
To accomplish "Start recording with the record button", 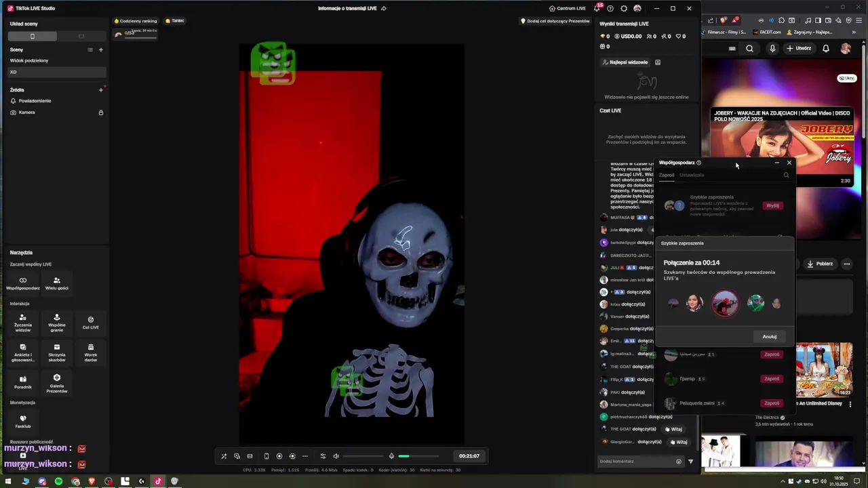I will click(x=279, y=456).
